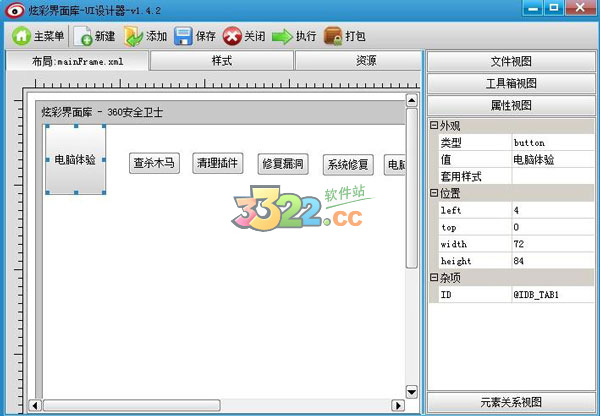Open the 属性视图 panel
This screenshot has width=600, height=416.
click(511, 105)
